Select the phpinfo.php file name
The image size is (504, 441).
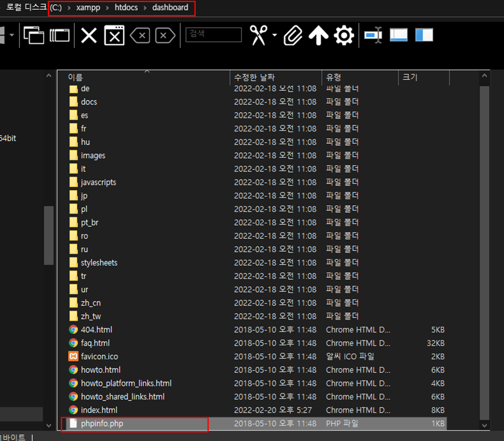click(x=102, y=423)
